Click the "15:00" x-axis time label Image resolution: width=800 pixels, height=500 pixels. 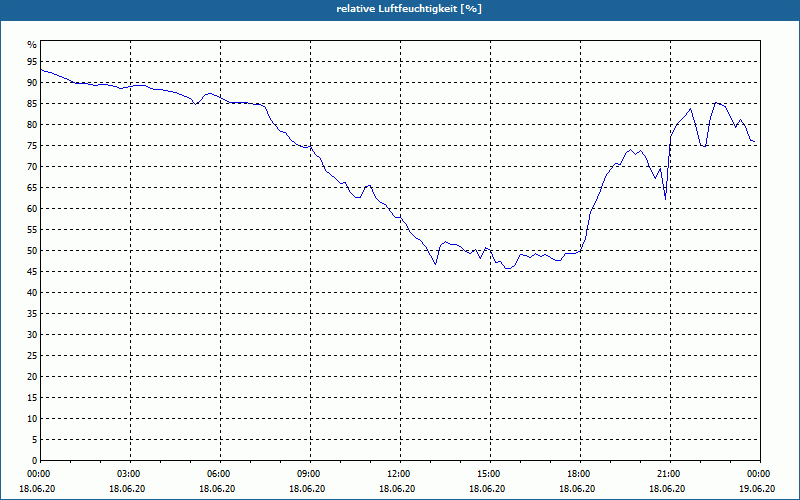(488, 474)
